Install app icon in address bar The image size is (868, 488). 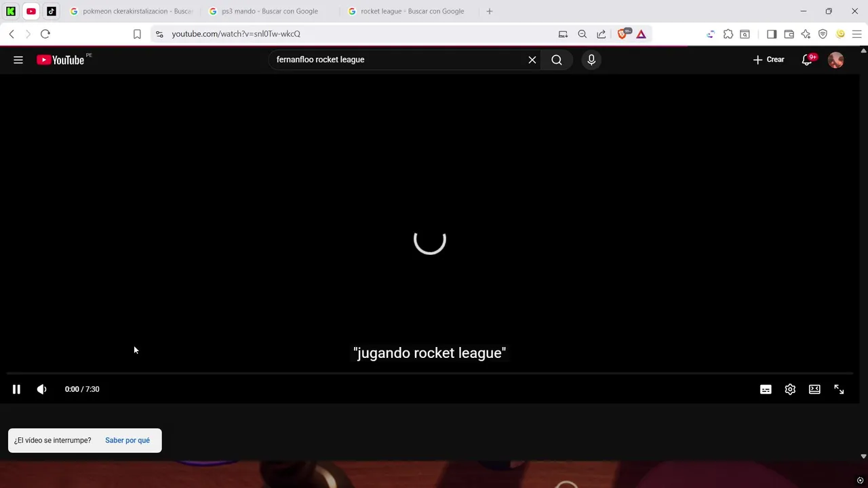pyautogui.click(x=563, y=34)
